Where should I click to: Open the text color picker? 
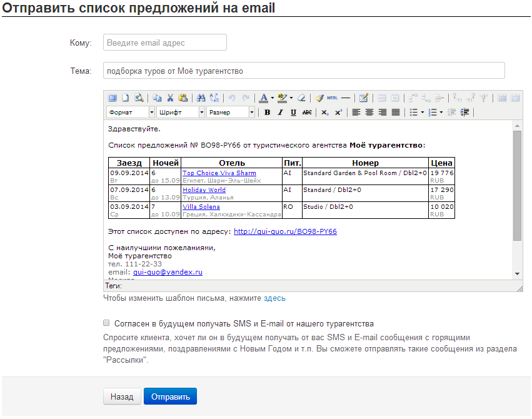pos(264,98)
